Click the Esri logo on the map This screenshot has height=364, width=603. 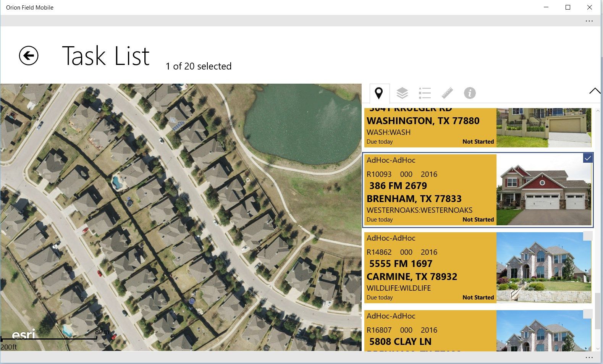click(23, 335)
